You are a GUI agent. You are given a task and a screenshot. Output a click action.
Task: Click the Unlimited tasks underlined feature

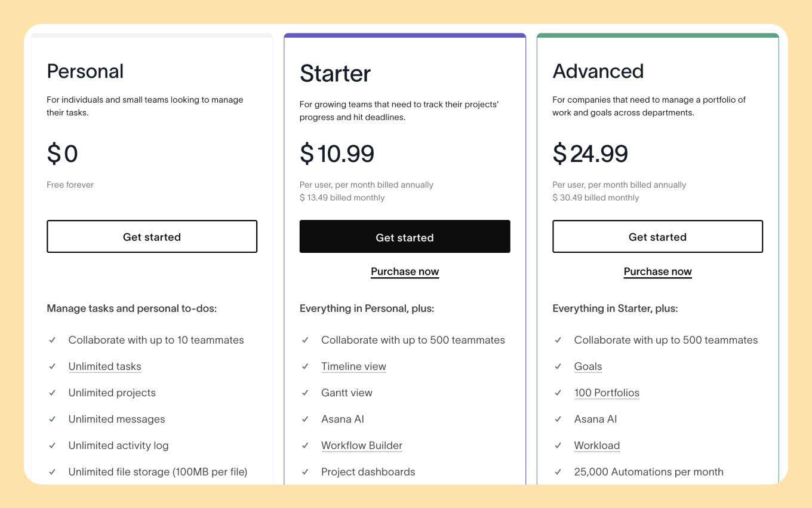pos(104,366)
